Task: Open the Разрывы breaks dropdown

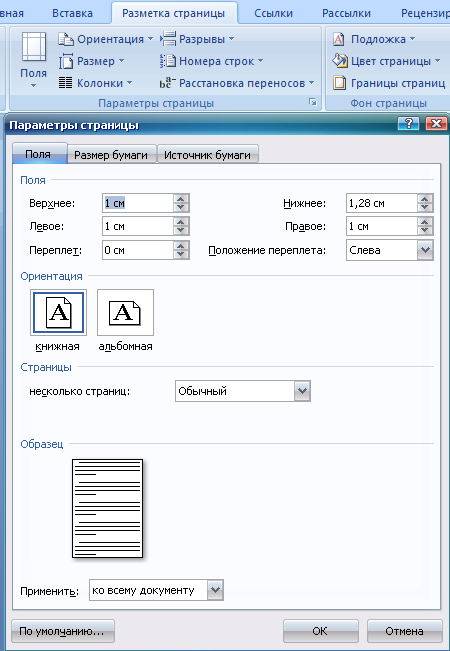Action: (x=198, y=39)
